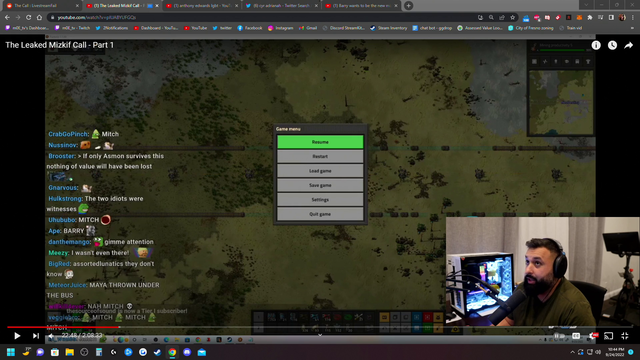Open a new browser tab
640x360 pixels.
(409, 6)
